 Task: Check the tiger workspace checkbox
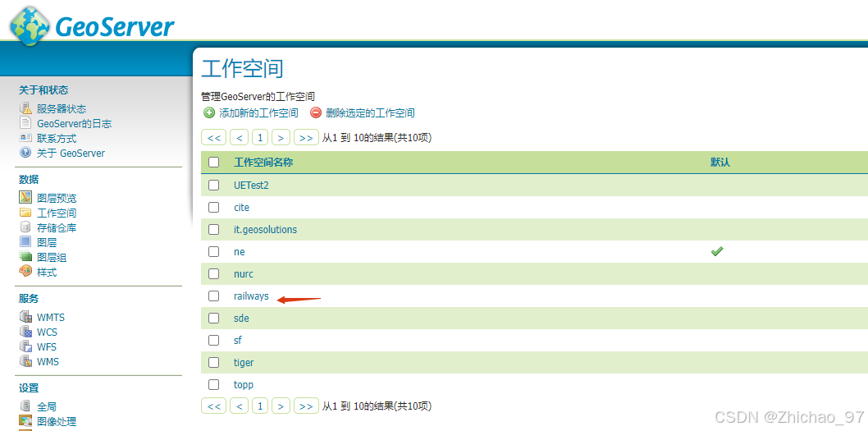(x=213, y=362)
